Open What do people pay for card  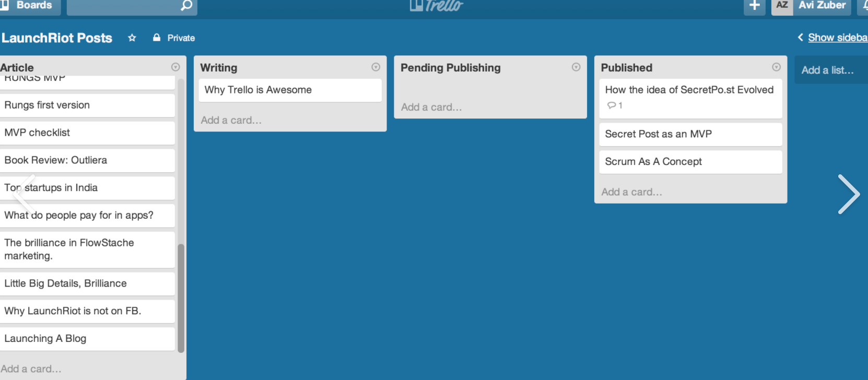87,216
